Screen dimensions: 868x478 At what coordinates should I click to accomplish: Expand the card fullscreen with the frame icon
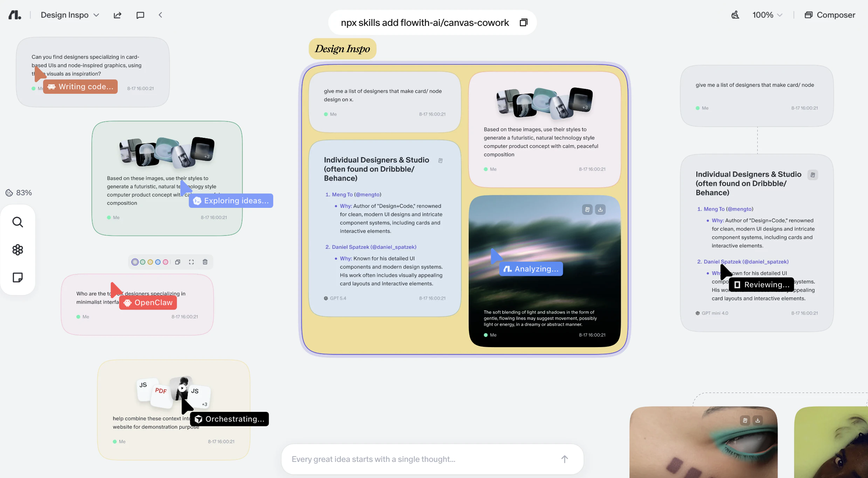point(191,261)
